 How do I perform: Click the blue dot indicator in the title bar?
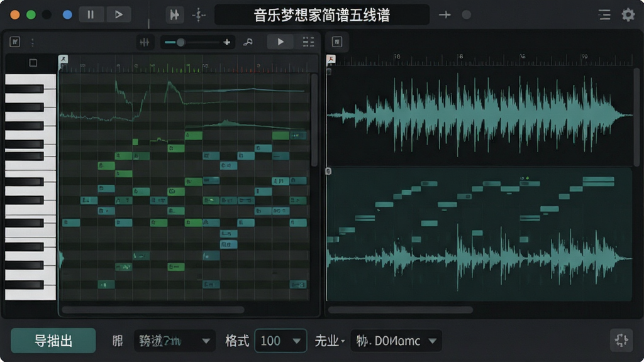[x=67, y=15]
